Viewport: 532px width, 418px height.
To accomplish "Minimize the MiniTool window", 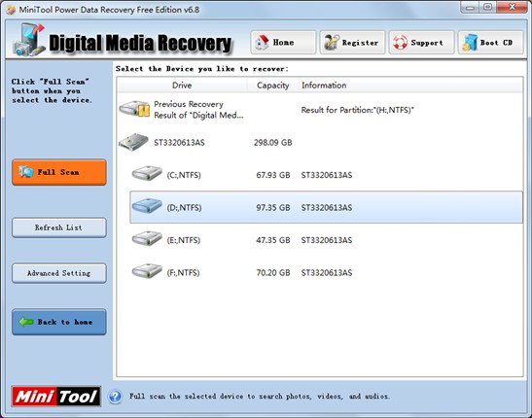I will point(470,7).
